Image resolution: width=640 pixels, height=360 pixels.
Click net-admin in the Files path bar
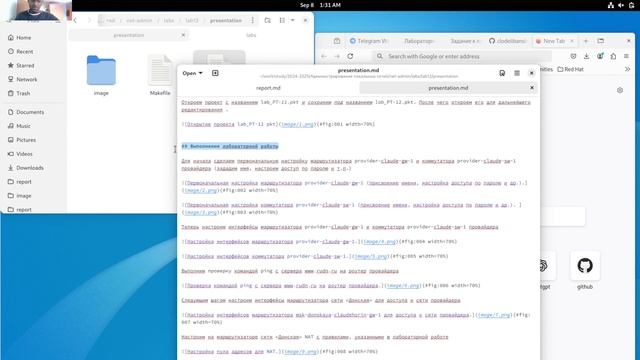139,20
